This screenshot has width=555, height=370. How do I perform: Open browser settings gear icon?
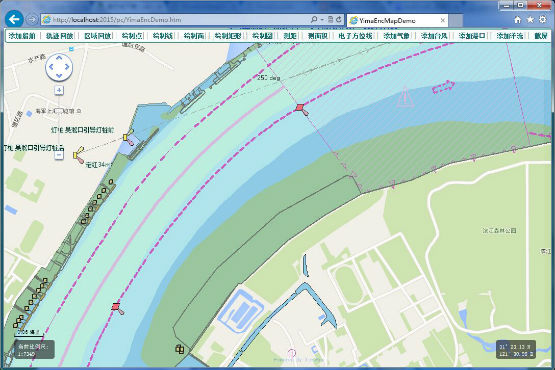tap(542, 19)
